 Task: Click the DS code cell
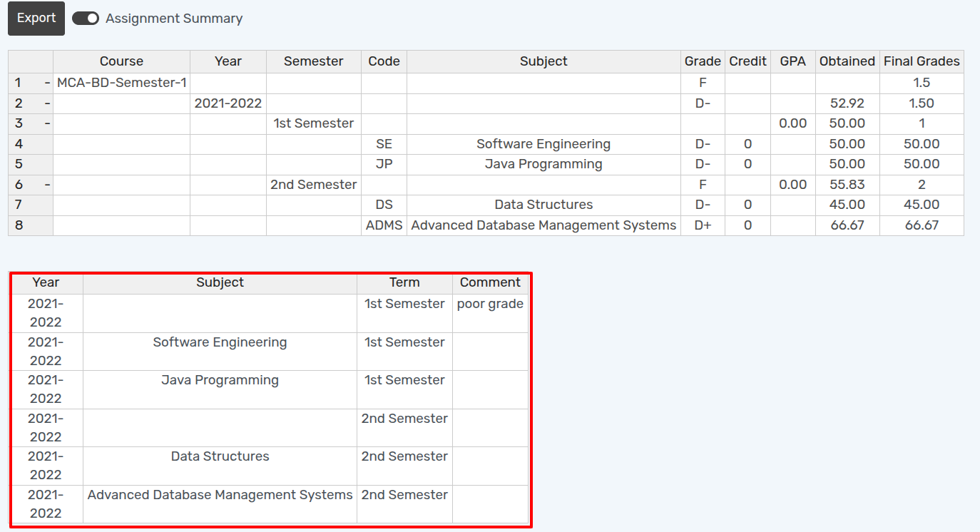pos(384,205)
